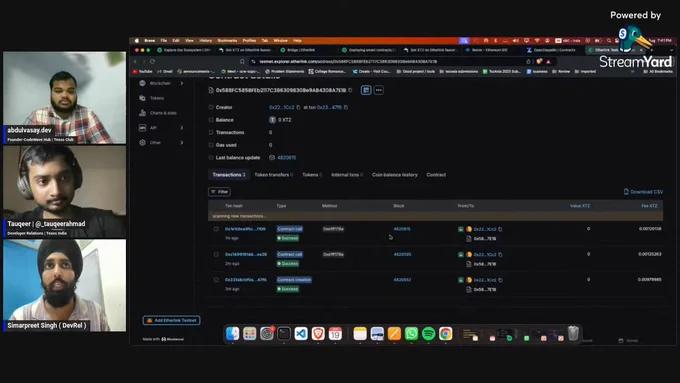Click Download CSV link
This screenshot has height=383, width=680.
tap(643, 192)
